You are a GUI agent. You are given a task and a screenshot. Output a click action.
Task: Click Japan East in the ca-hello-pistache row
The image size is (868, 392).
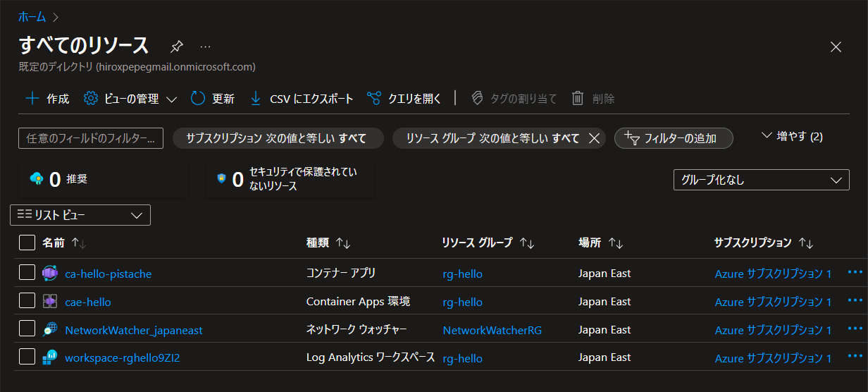(x=604, y=273)
